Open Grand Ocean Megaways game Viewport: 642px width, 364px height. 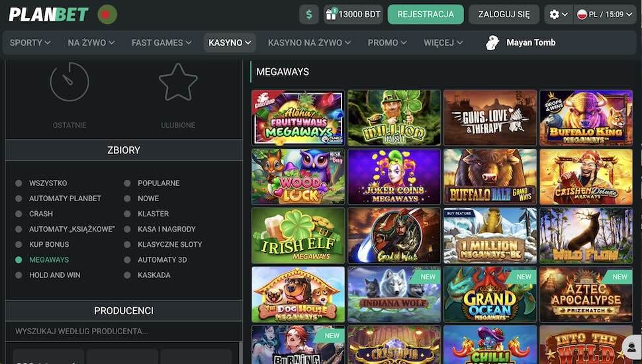tap(490, 295)
